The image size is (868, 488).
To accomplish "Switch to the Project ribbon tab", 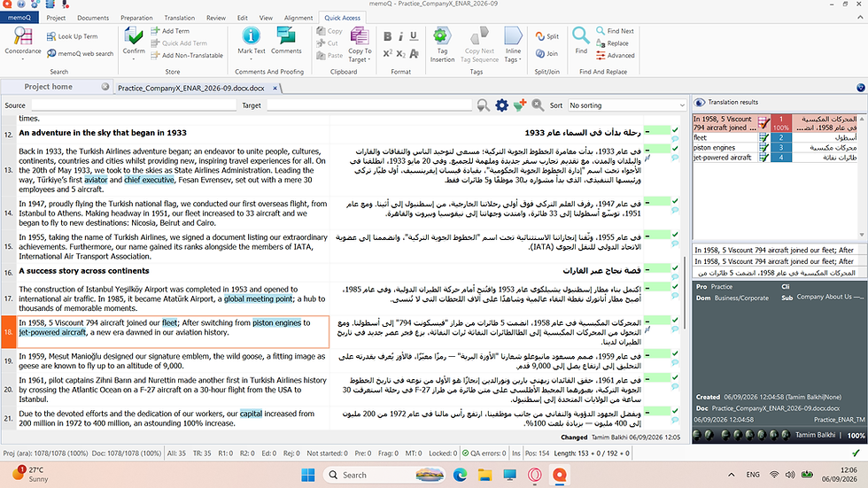I will point(56,18).
